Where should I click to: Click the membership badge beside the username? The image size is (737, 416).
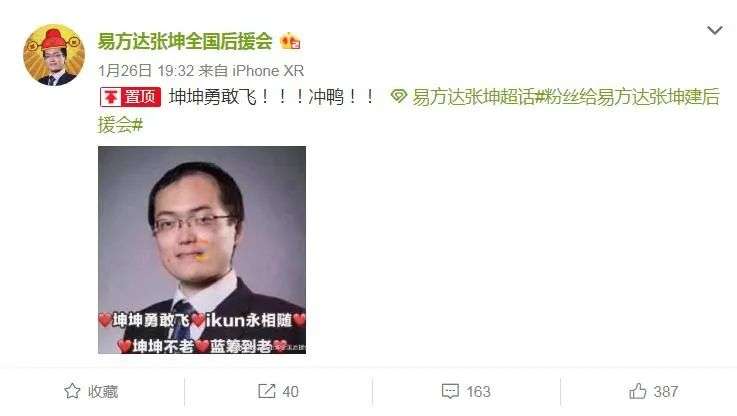click(x=290, y=42)
